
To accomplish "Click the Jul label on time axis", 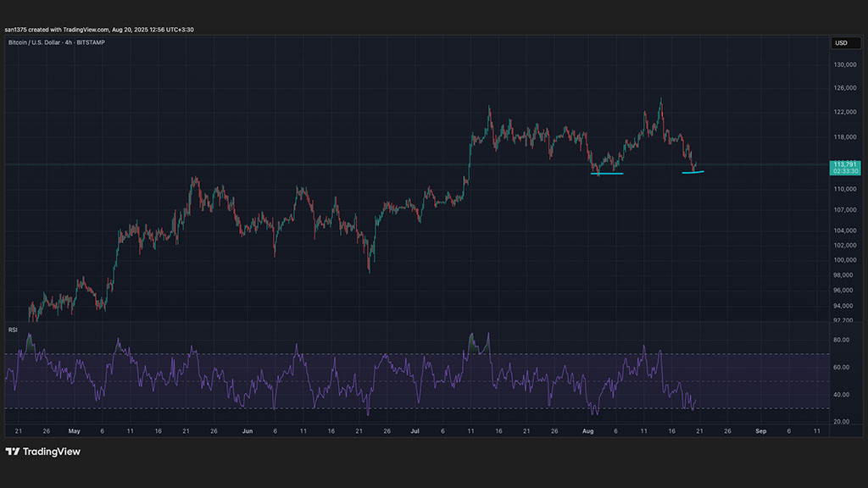I will pyautogui.click(x=415, y=431).
